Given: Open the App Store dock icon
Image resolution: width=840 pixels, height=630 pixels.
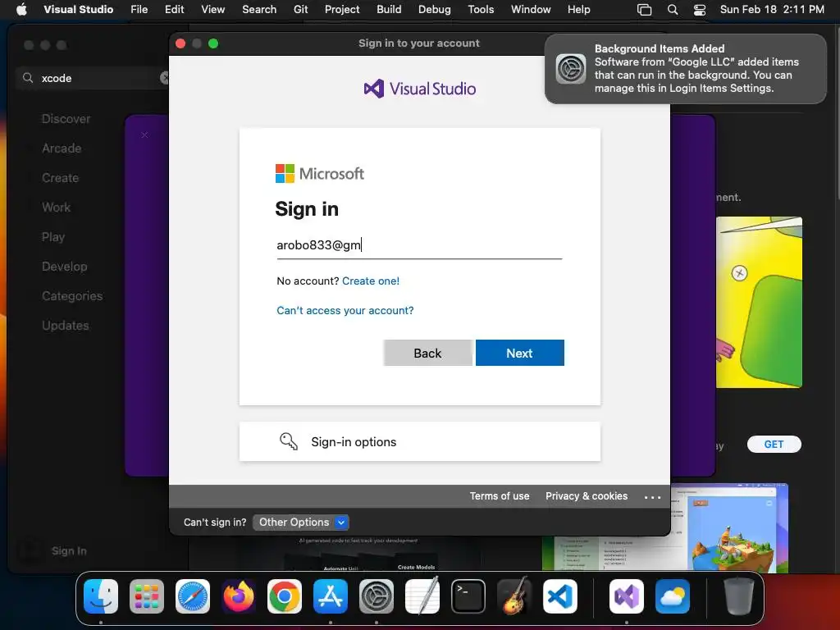Looking at the screenshot, I should point(331,596).
